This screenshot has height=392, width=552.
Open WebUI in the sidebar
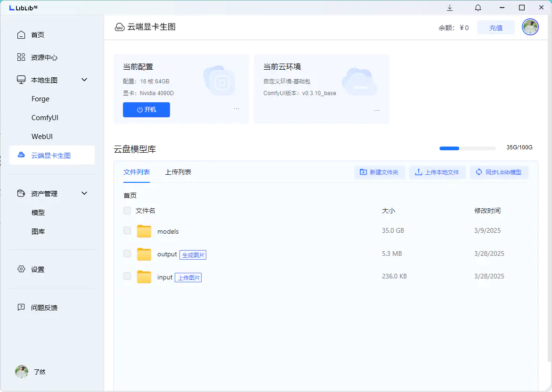click(42, 136)
